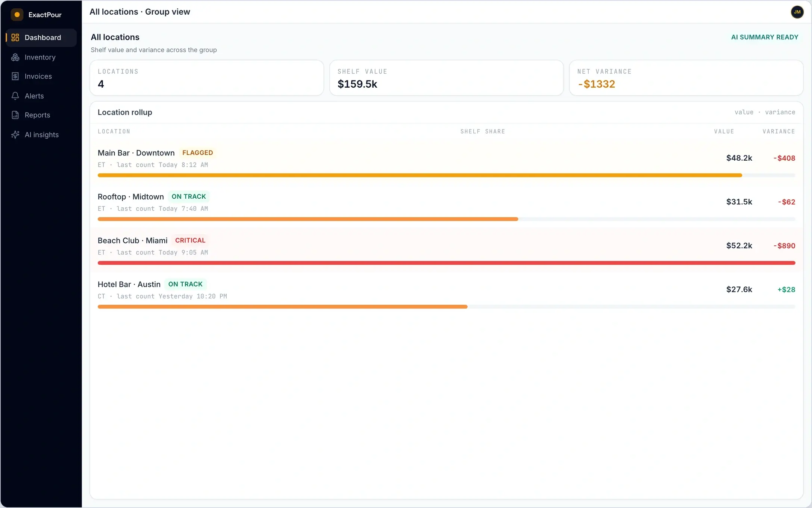Click the CRITICAL status badge
The width and height of the screenshot is (812, 508).
[x=190, y=240]
